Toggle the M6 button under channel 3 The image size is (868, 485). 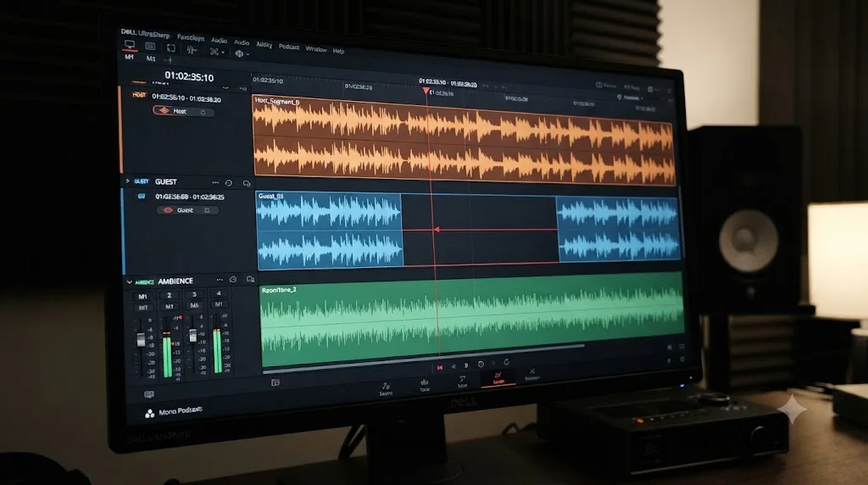(x=194, y=305)
